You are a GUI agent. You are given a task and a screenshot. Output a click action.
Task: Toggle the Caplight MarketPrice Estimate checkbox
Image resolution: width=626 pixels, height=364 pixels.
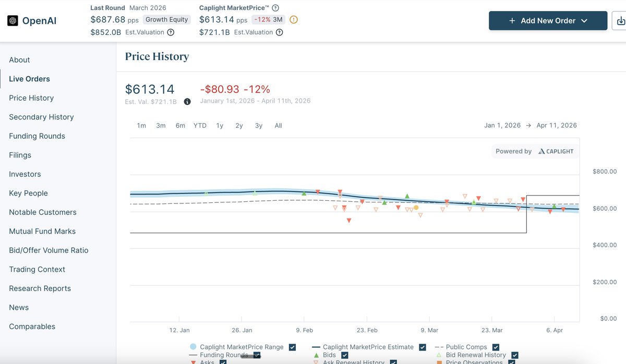coord(423,347)
